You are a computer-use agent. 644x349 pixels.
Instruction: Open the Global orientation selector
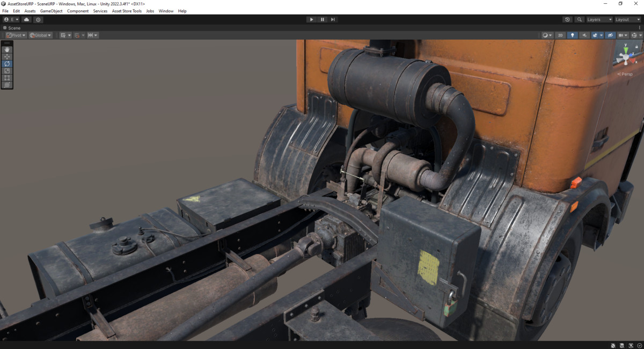[x=39, y=35]
